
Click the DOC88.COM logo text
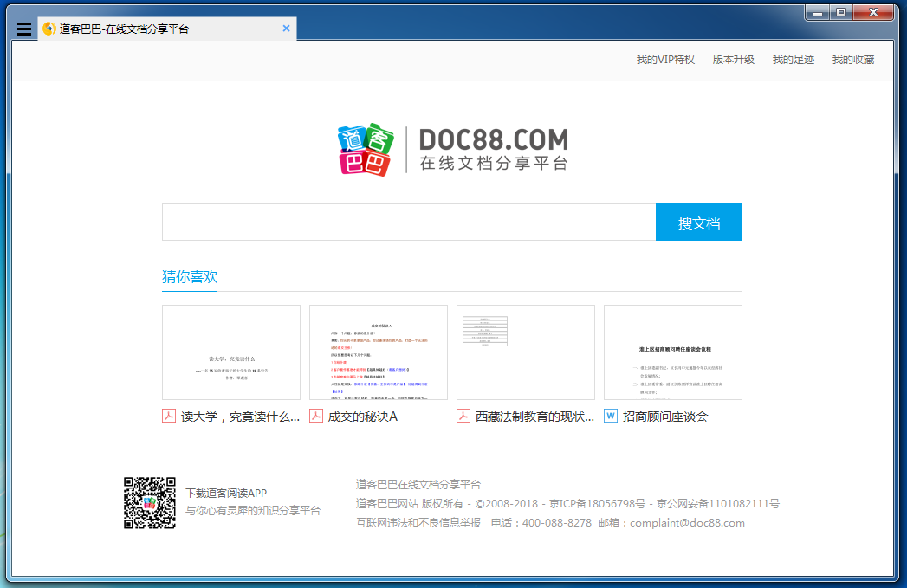(494, 139)
